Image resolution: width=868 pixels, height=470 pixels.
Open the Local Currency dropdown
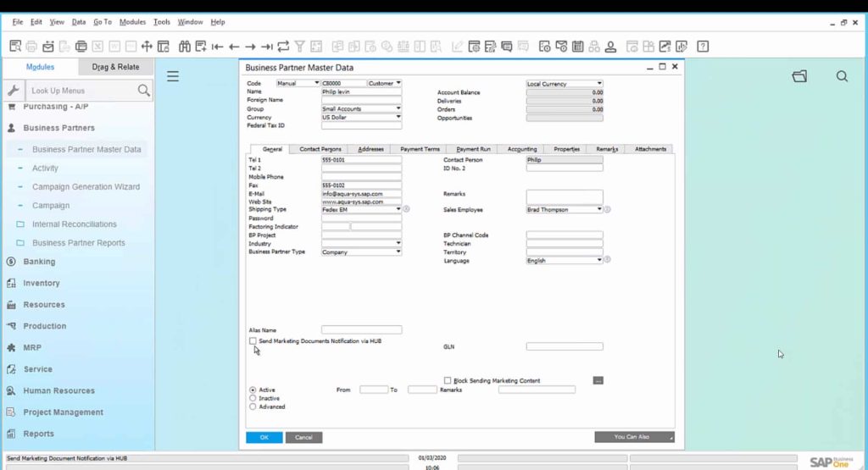pyautogui.click(x=599, y=84)
